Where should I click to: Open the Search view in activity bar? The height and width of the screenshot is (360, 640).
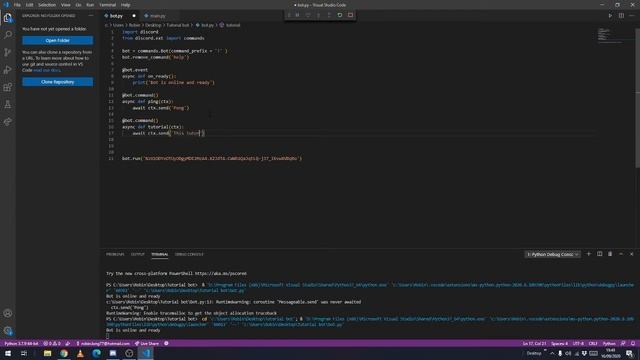coord(8,35)
